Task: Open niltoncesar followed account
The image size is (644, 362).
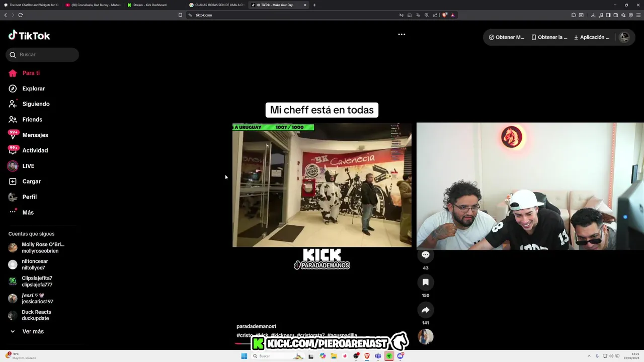Action: pyautogui.click(x=28, y=264)
